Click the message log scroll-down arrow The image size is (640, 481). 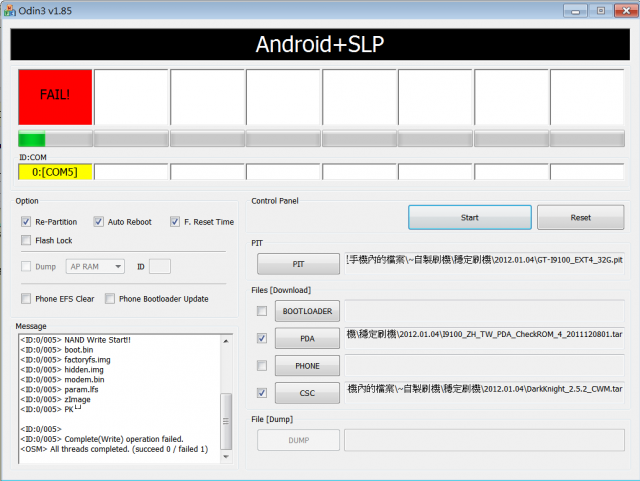pos(226,457)
